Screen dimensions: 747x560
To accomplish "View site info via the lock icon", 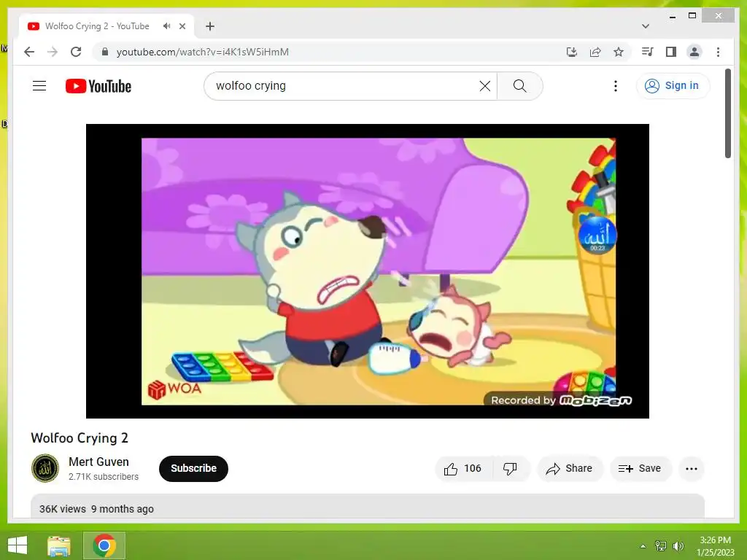I will (x=105, y=52).
